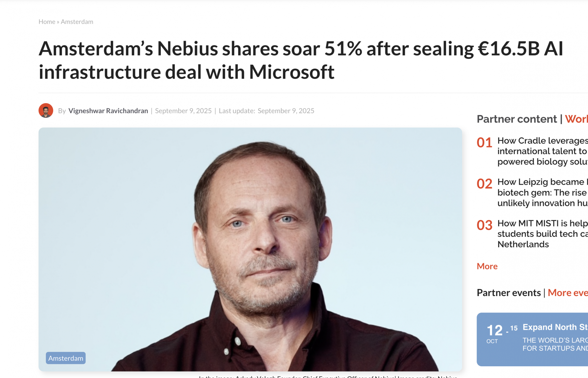Click the orange number 02 marker
588x378 pixels.
point(485,184)
